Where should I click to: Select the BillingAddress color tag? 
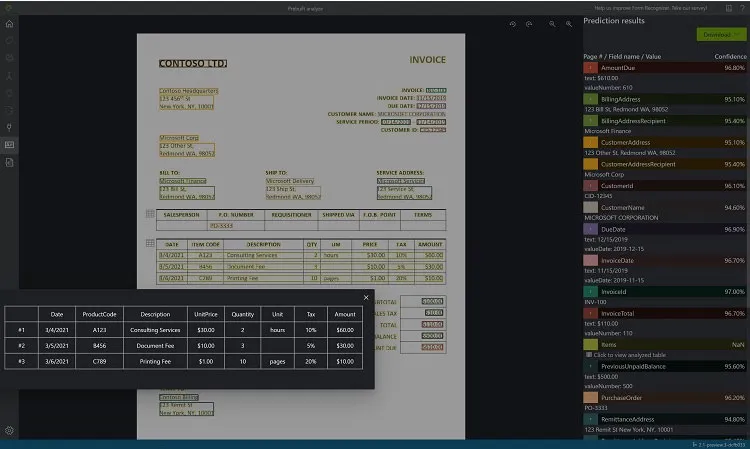coord(590,99)
